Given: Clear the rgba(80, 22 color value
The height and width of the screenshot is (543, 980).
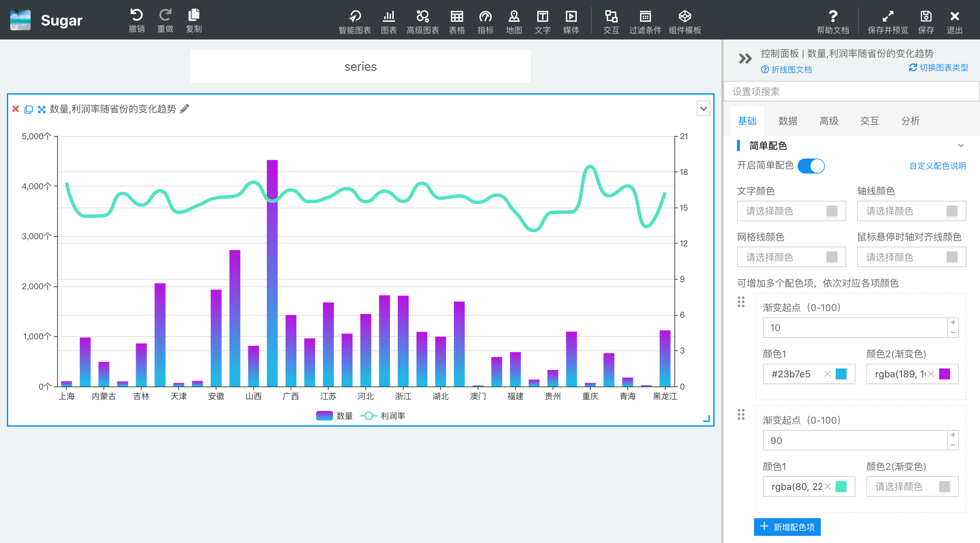Looking at the screenshot, I should pos(827,486).
